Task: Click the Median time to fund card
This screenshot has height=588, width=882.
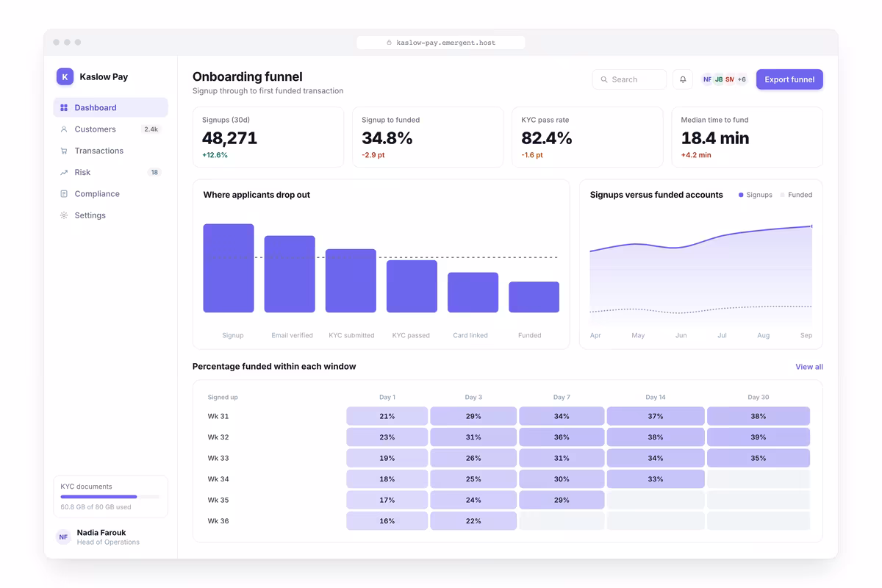Action: [x=747, y=137]
